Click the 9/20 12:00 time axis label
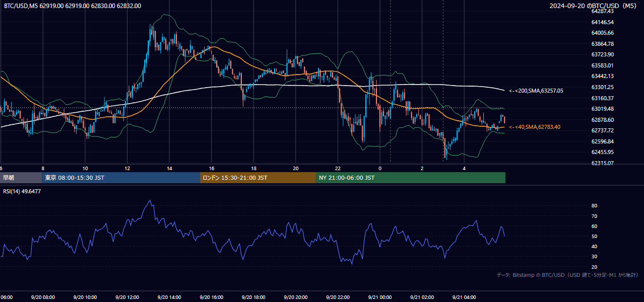This screenshot has width=644, height=302. (x=127, y=297)
